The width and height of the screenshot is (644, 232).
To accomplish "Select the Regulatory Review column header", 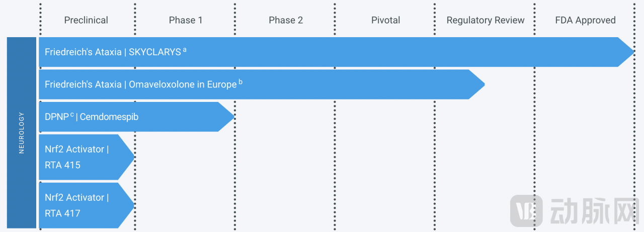I will 486,20.
